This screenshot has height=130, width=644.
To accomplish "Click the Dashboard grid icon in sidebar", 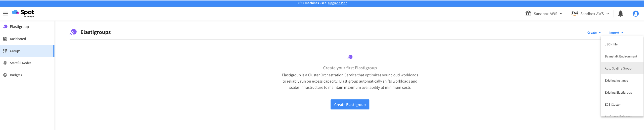I will [x=5, y=39].
